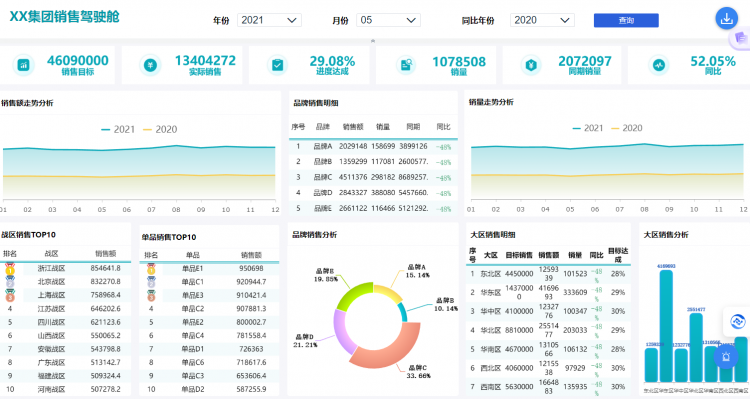
Task: Click 品牌 header in 品牌销售明细 table
Action: click(322, 127)
